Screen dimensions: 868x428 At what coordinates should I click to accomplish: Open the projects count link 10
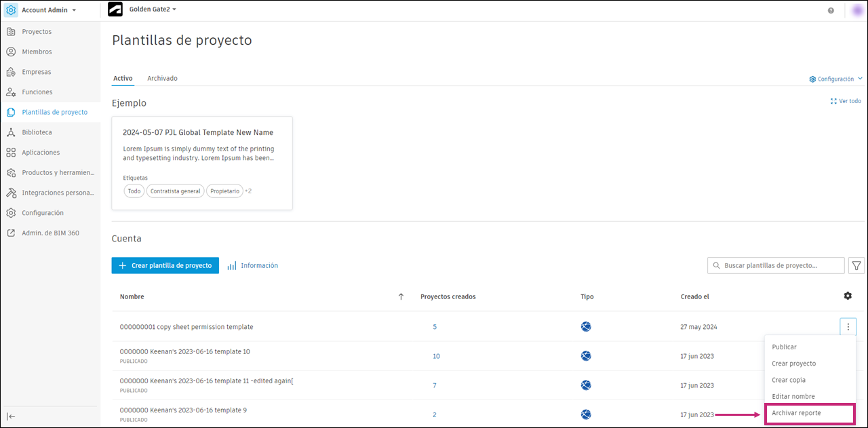coord(436,356)
